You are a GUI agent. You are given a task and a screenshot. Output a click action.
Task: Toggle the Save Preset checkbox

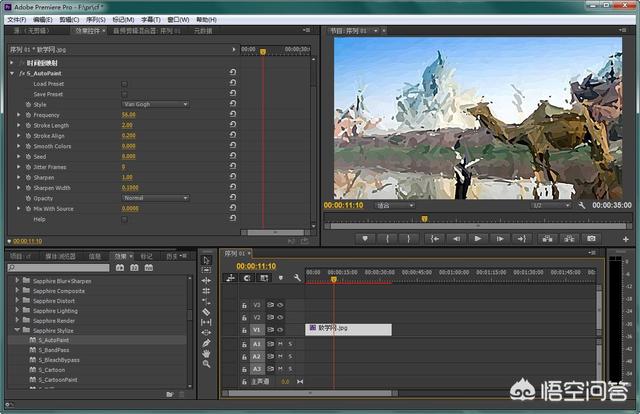coord(124,94)
